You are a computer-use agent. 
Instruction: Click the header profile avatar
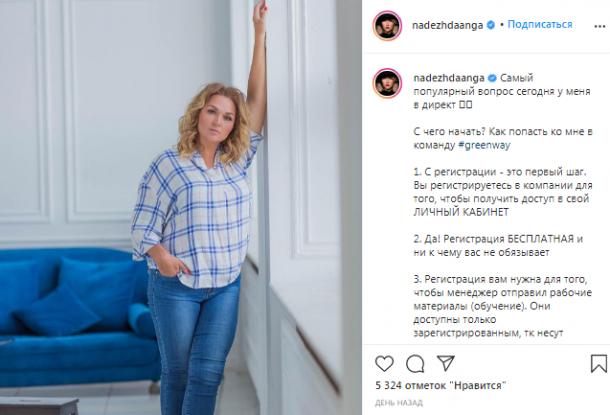pos(387,26)
